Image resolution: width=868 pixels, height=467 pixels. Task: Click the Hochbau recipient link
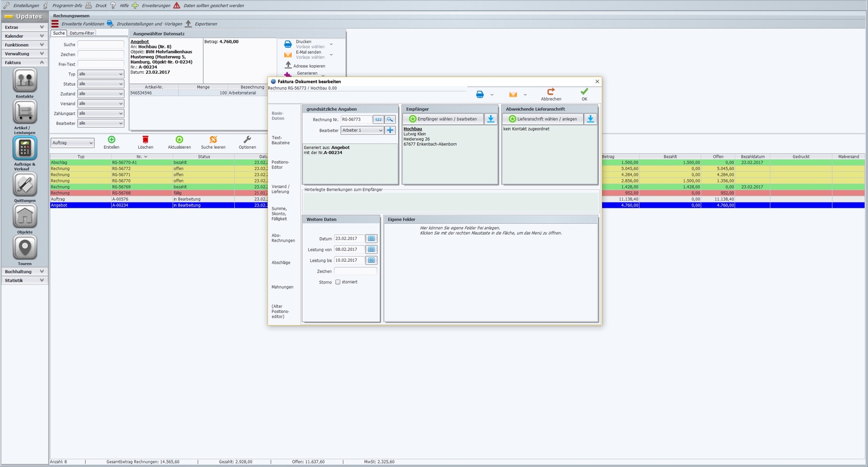pos(413,129)
